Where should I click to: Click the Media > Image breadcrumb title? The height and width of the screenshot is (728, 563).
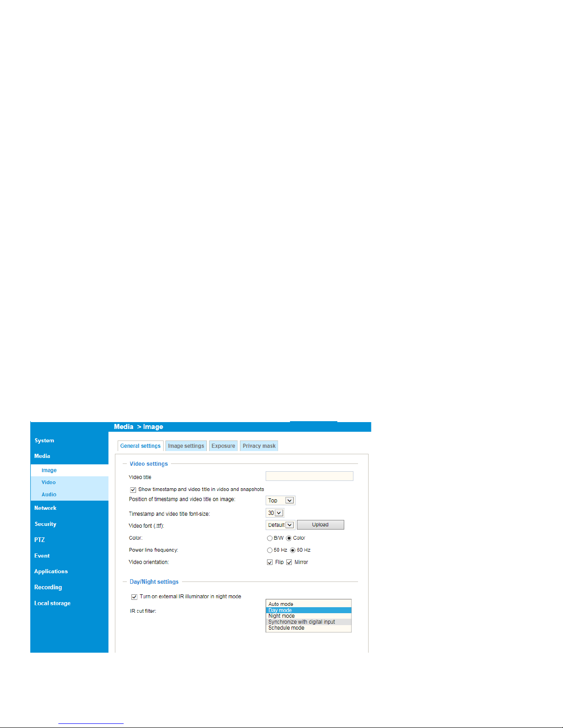click(139, 427)
